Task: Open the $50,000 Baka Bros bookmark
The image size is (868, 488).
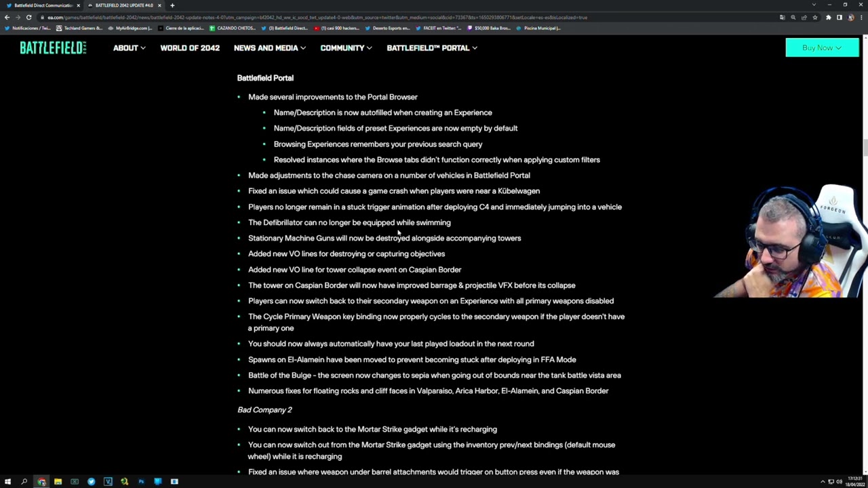Action: tap(489, 28)
